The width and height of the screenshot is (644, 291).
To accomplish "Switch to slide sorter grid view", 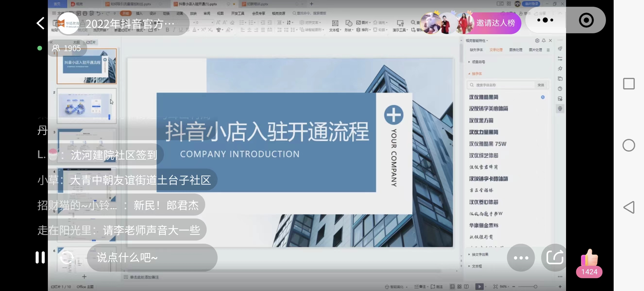I will tap(459, 286).
